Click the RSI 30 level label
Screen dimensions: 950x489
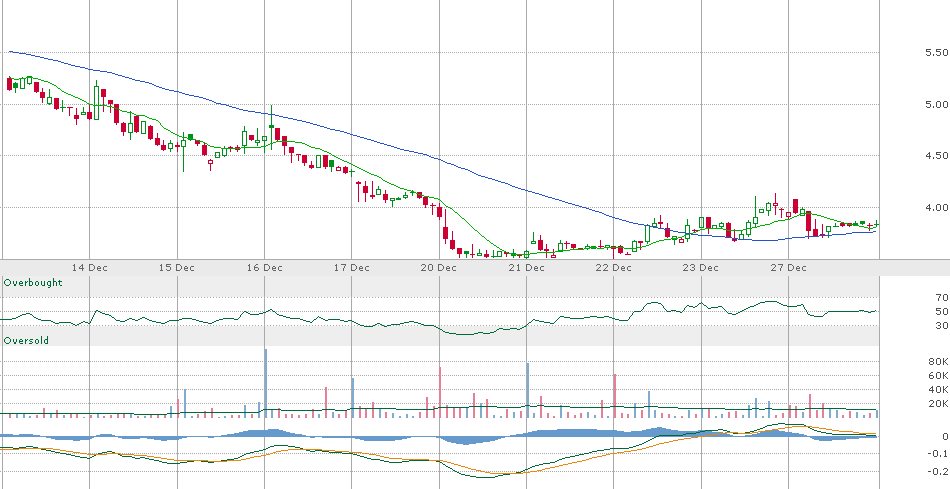[x=941, y=326]
